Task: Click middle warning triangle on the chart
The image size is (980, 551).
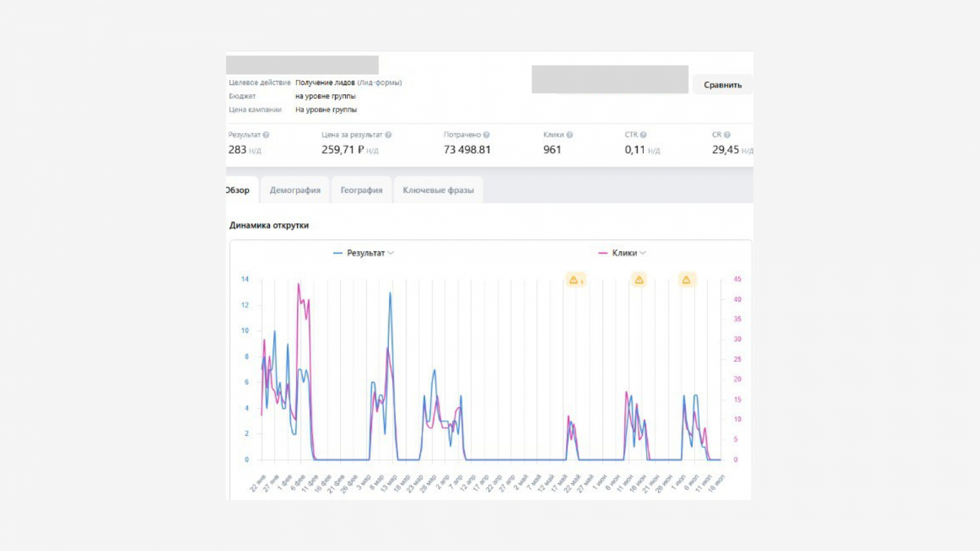Action: coord(639,280)
